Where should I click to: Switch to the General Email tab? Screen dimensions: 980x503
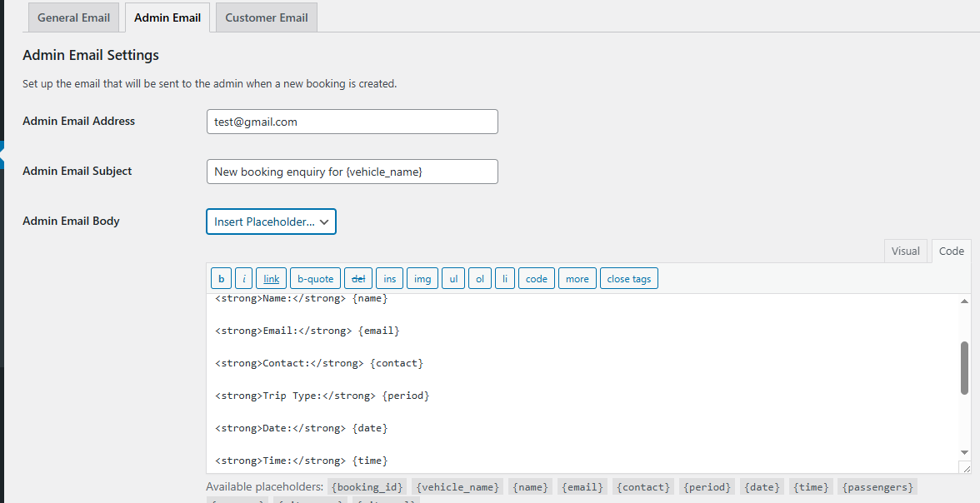point(73,17)
